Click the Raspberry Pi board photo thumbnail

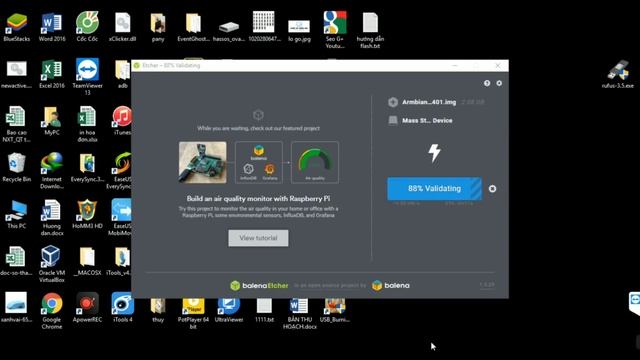pos(202,162)
